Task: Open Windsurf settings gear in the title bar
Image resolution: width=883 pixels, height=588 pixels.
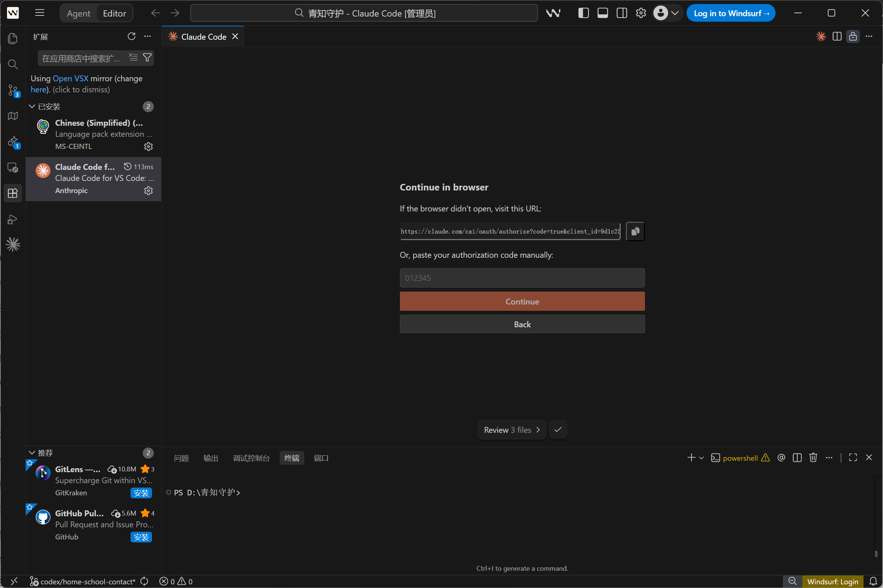Action: (641, 13)
